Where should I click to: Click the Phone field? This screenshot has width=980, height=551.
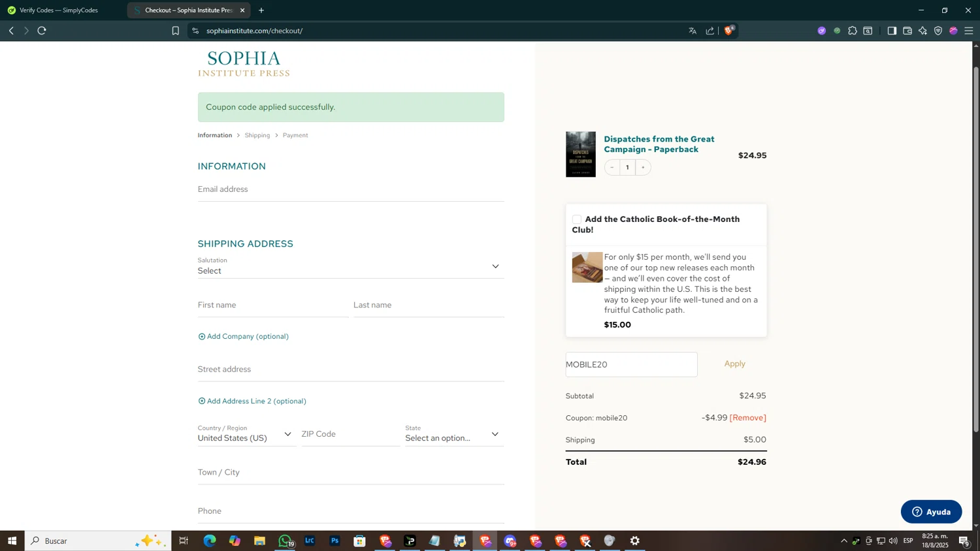pos(351,511)
